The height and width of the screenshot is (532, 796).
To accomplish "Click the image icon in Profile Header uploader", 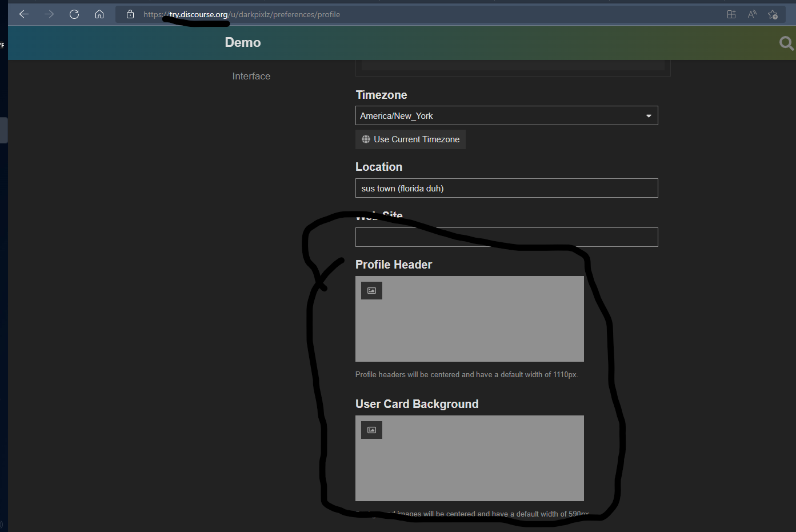I will click(x=371, y=290).
